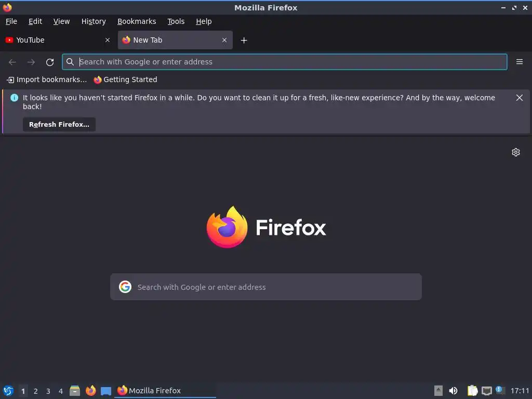The width and height of the screenshot is (532, 399).
Task: Open the Firefox hamburger application menu
Action: coord(520,62)
